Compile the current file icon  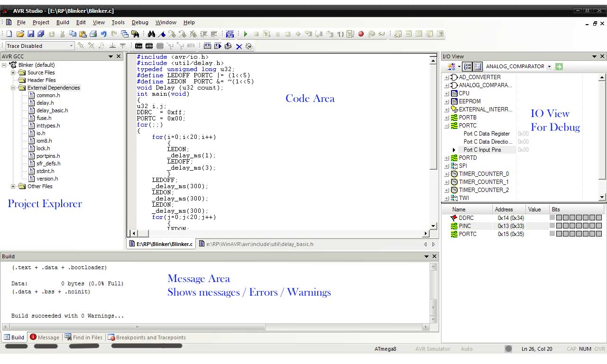228,46
